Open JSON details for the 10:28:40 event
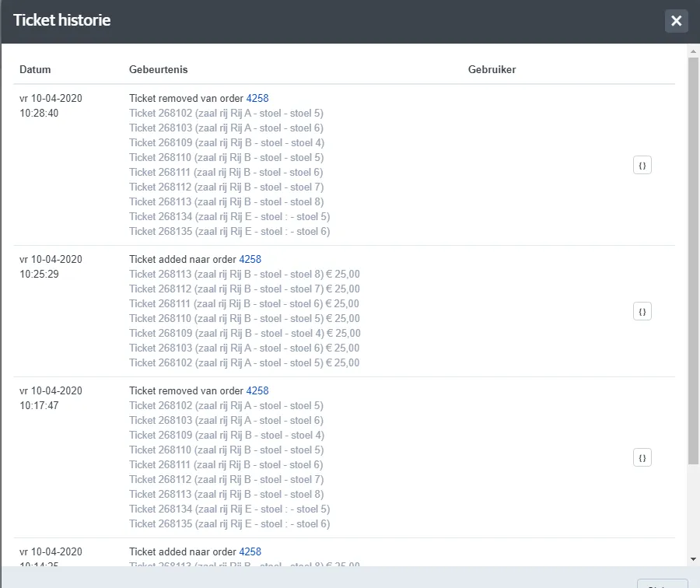Image resolution: width=700 pixels, height=588 pixels. coord(642,165)
